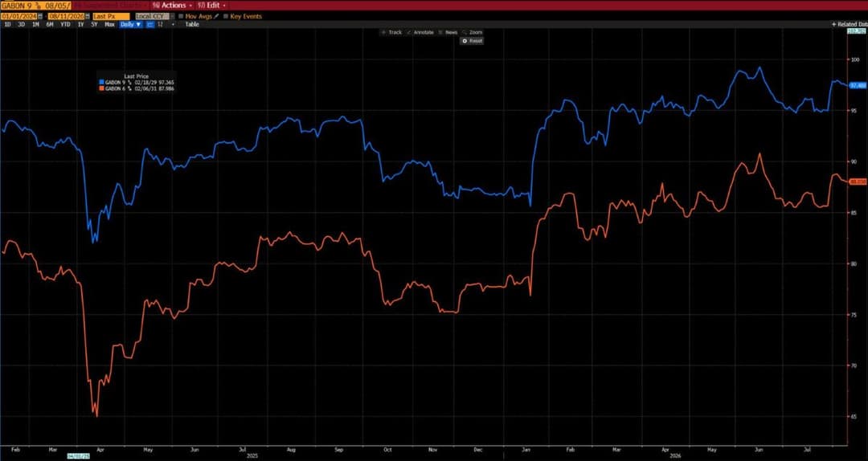This screenshot has height=461, width=868.
Task: Open the Table view
Action: (x=192, y=24)
